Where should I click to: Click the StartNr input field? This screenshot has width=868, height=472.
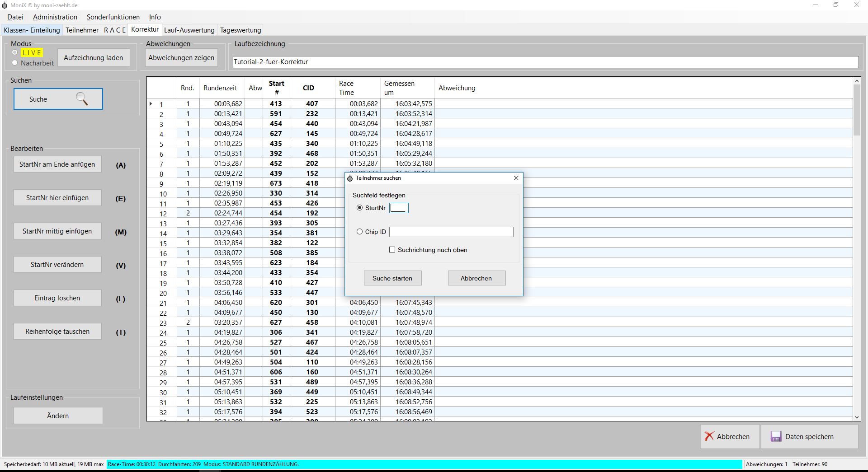(399, 208)
